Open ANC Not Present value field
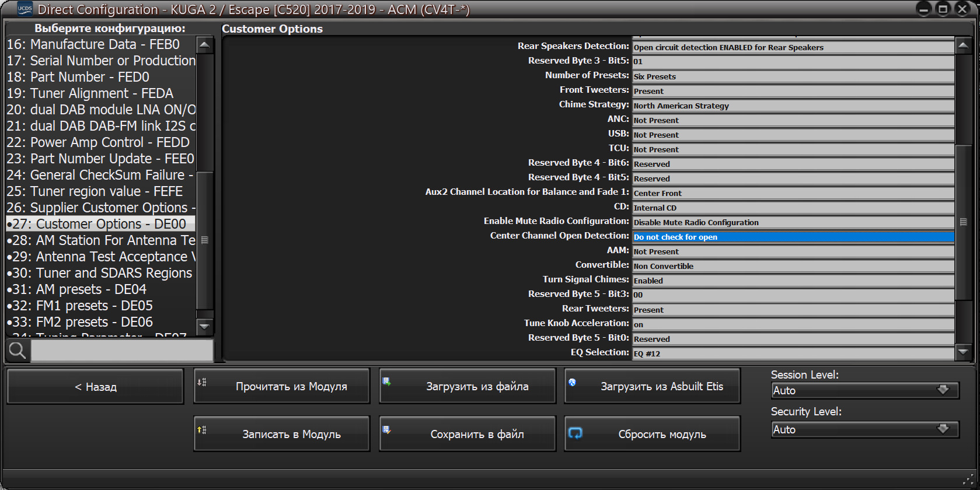The image size is (980, 490). pos(793,120)
